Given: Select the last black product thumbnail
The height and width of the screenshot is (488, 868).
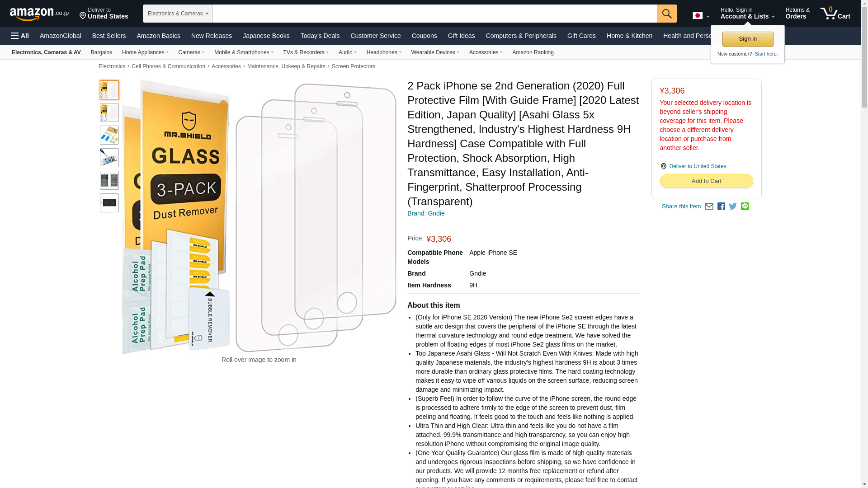Looking at the screenshot, I should (109, 203).
